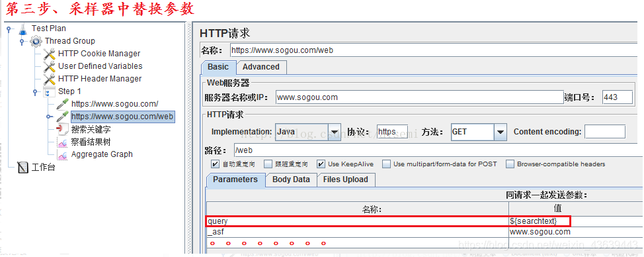644x257 pixels.
Task: Collapse the Step 1 tree node
Action: click(35, 91)
